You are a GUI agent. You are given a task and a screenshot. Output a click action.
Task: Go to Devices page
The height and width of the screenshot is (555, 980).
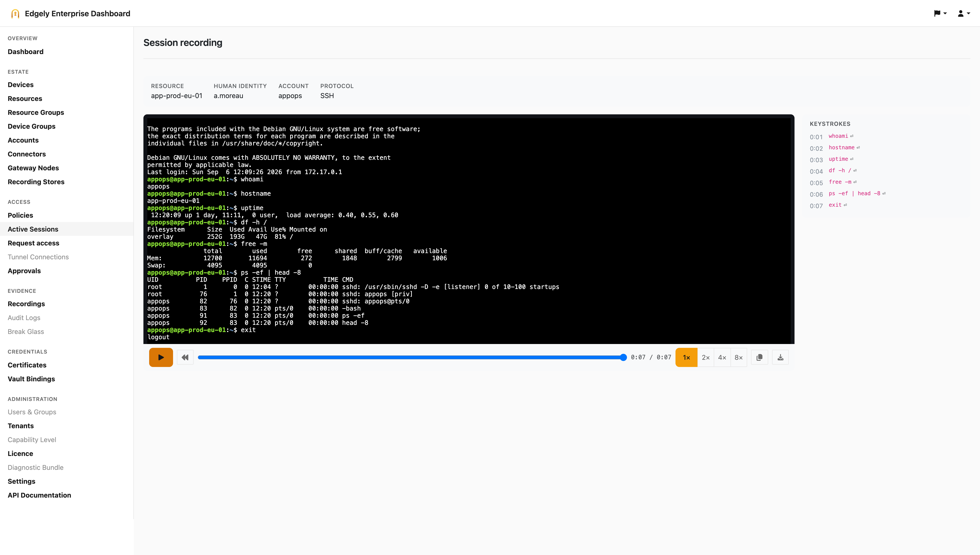coord(21,85)
